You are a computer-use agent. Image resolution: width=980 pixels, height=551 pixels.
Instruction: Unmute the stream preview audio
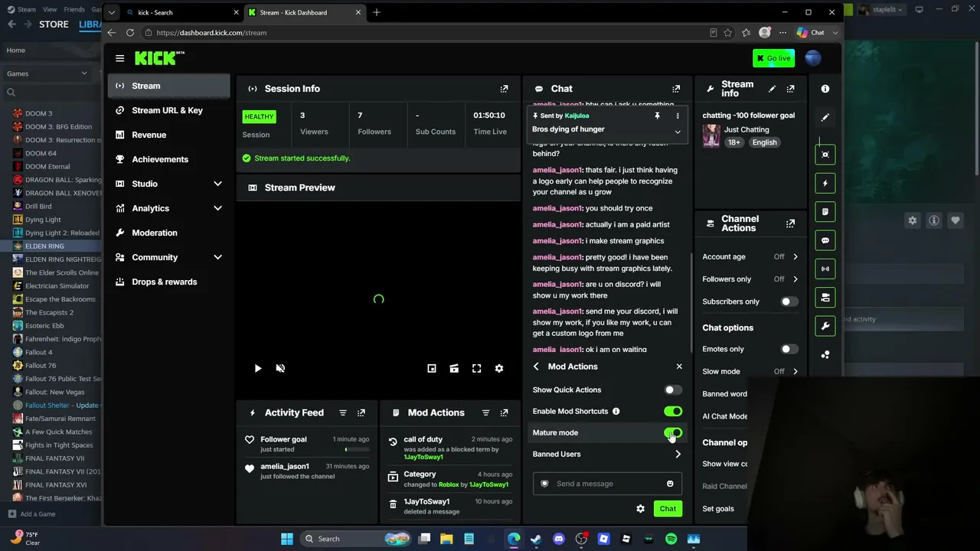(x=280, y=368)
